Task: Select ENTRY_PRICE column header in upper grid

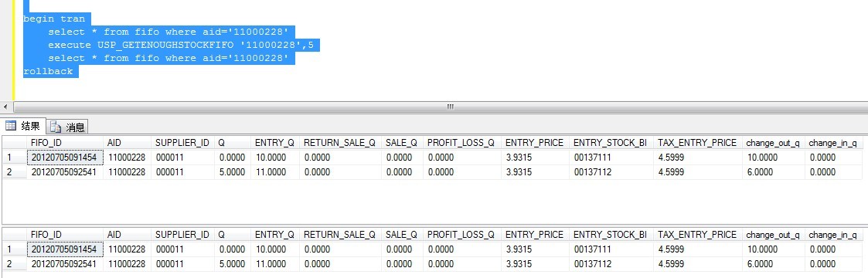Action: [x=535, y=143]
